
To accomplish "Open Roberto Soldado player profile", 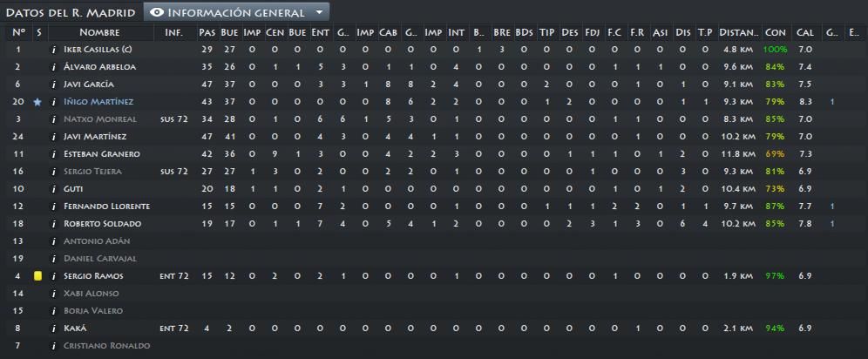I will (x=102, y=224).
